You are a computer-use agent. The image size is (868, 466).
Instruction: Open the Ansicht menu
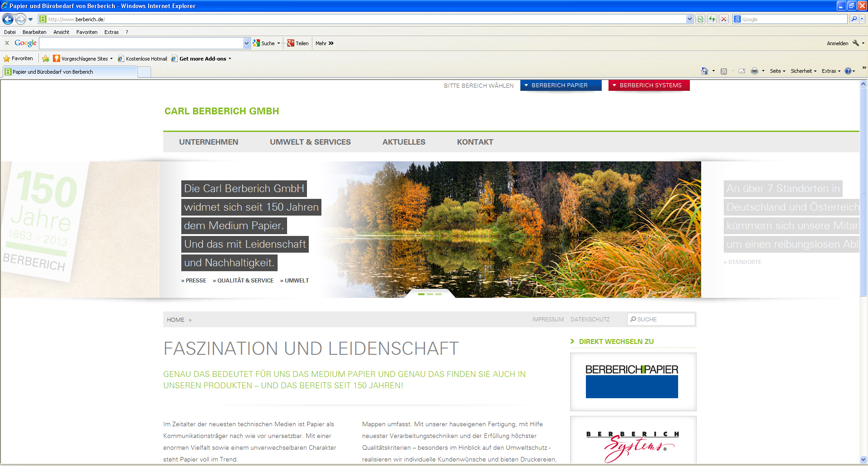click(x=61, y=32)
